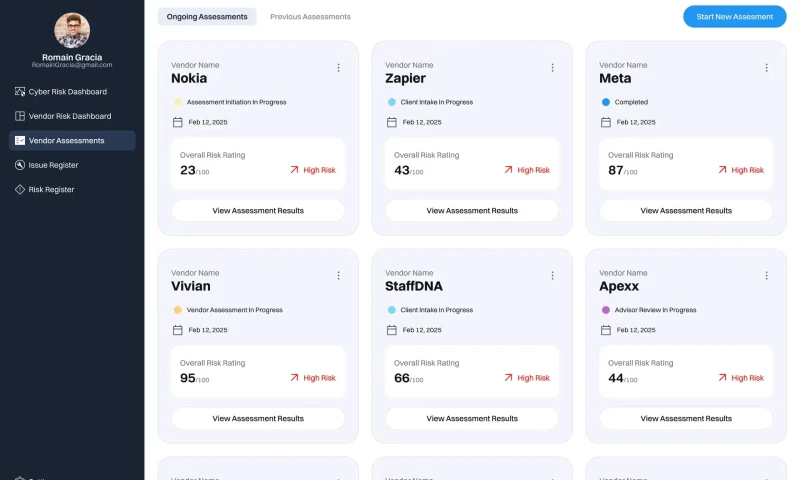Click the Nokia vendor name heading
The image size is (800, 480).
click(x=189, y=79)
